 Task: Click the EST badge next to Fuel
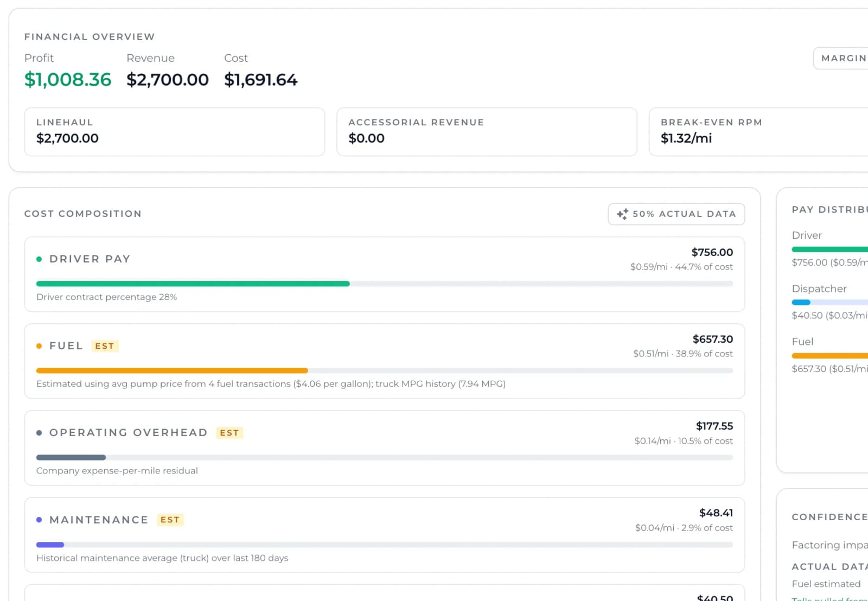104,346
